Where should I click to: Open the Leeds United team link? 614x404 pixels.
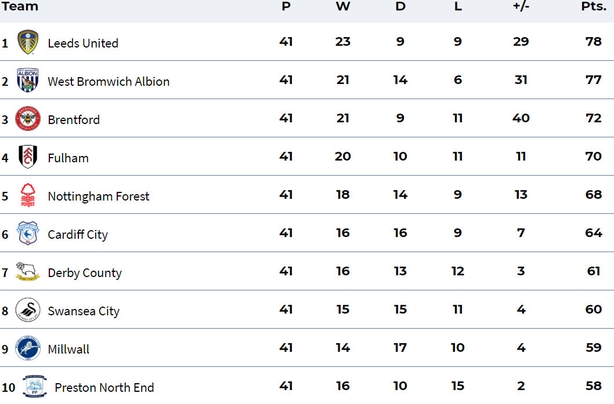click(83, 43)
